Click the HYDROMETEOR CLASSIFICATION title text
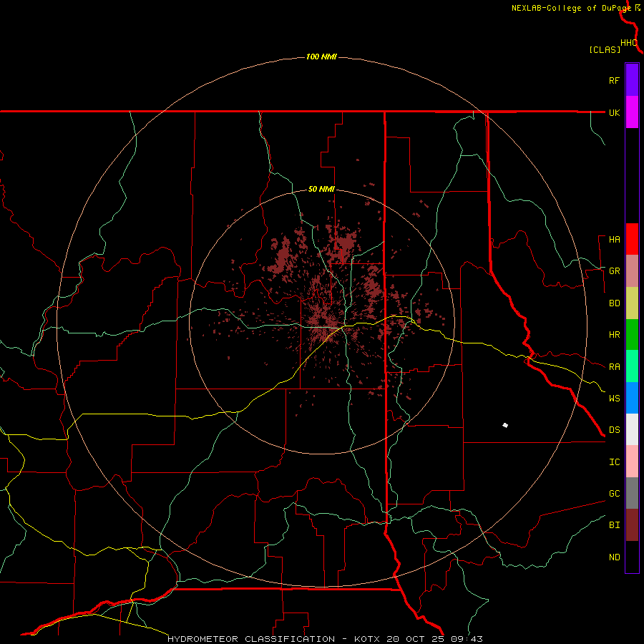Viewport: 644px width, 644px height. pos(251,639)
